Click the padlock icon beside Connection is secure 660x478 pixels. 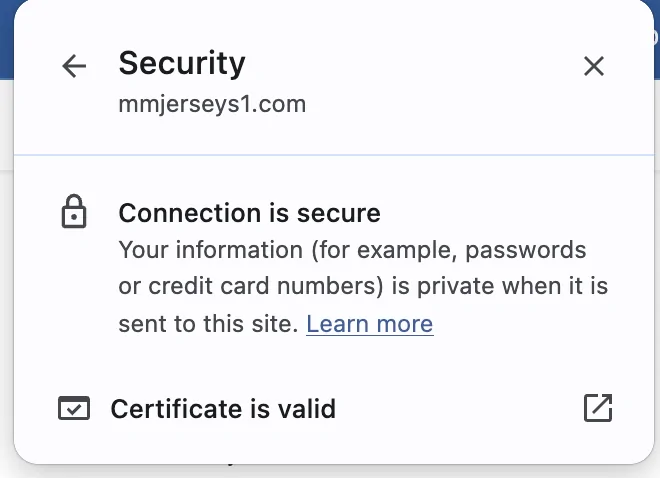tap(74, 211)
